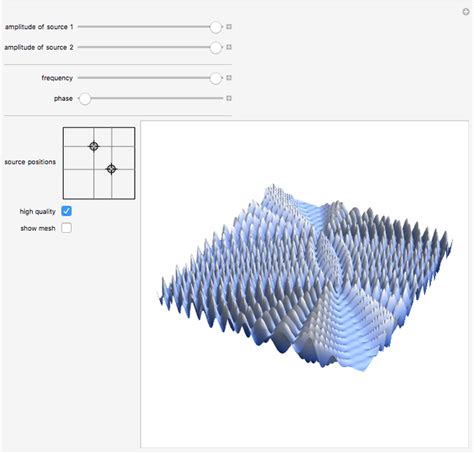474x454 pixels.
Task: Uncheck the high quality checkbox
Action: (66, 211)
